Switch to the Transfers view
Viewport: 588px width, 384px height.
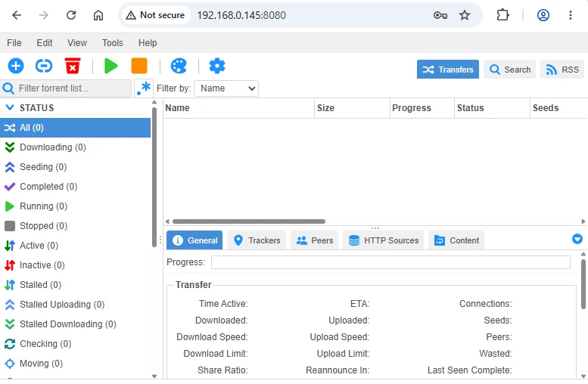(448, 70)
